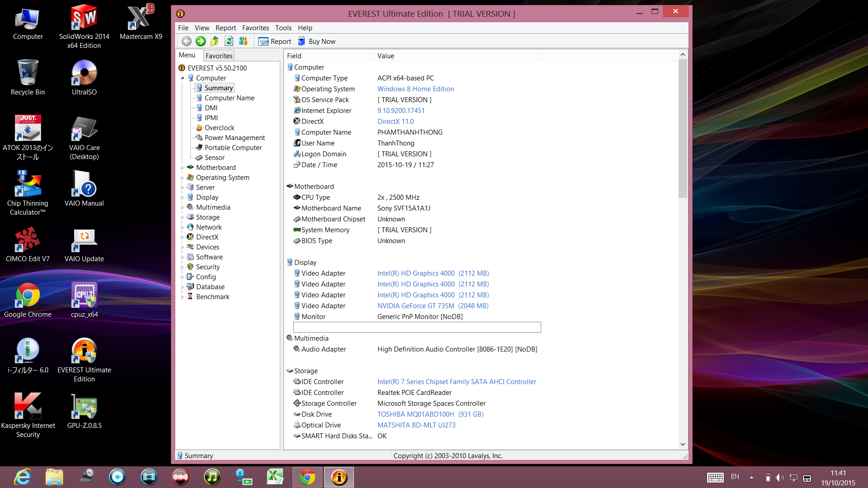Image resolution: width=868 pixels, height=488 pixels.
Task: Open the DirectX 11.0 link
Action: click(396, 122)
